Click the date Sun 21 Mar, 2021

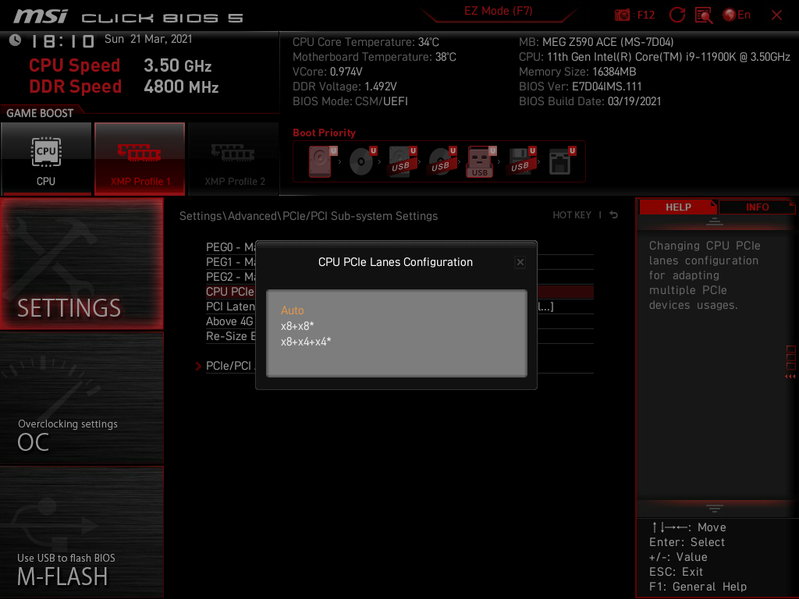click(148, 39)
